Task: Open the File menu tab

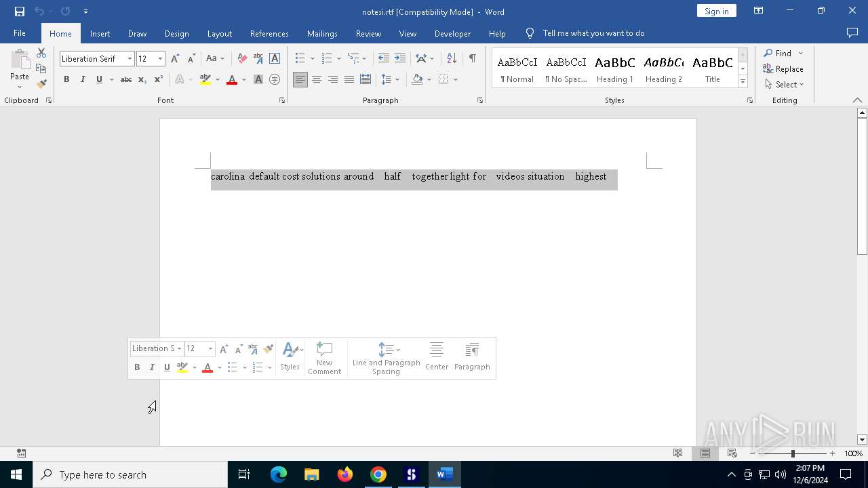Action: tap(20, 33)
